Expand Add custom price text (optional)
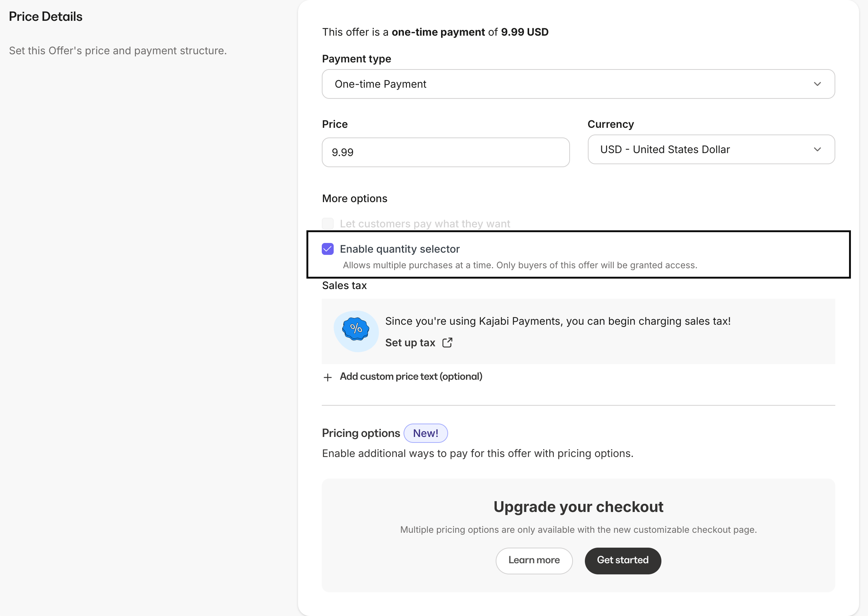The width and height of the screenshot is (868, 616). pyautogui.click(x=411, y=376)
